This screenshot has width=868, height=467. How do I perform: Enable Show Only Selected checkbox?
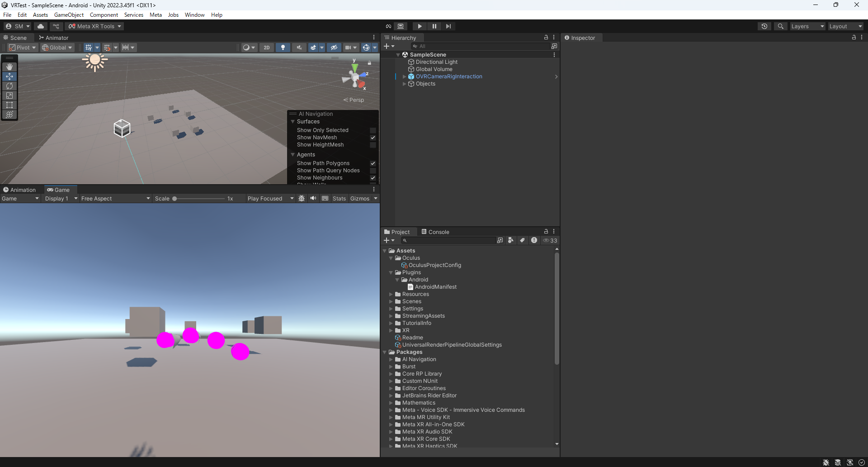coord(373,130)
